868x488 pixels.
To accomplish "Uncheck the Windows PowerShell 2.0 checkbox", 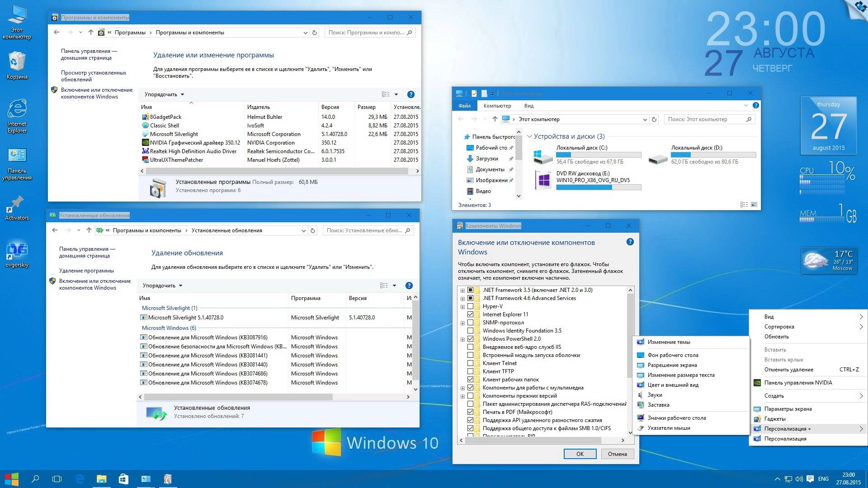I will point(470,339).
